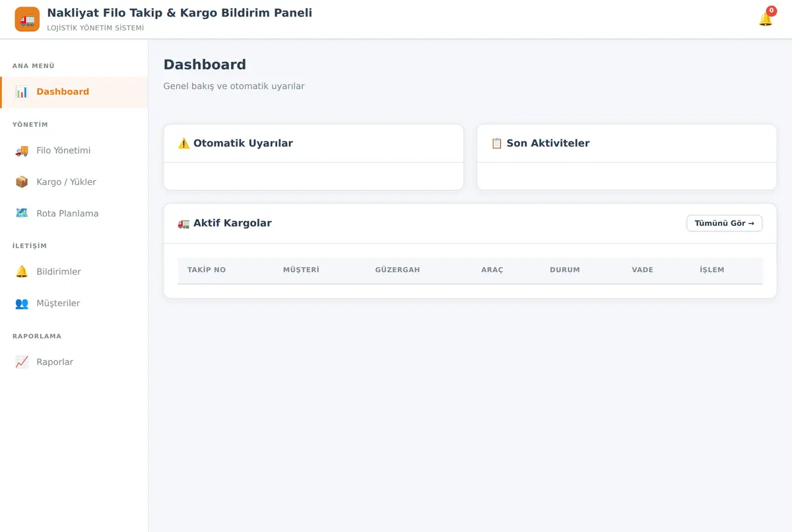Screen dimensions: 792x532
Task: Click the Kargo / Yükler package icon
Action: tap(22, 182)
